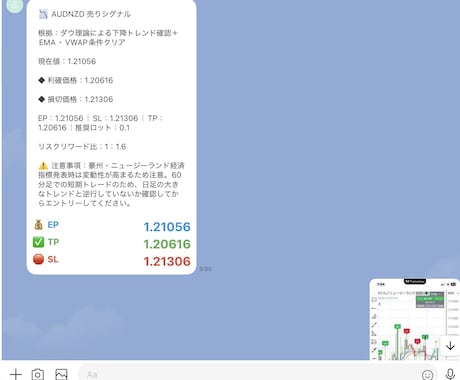Tap the 現在値：1.21056 line
This screenshot has width=460, height=380.
(x=67, y=61)
